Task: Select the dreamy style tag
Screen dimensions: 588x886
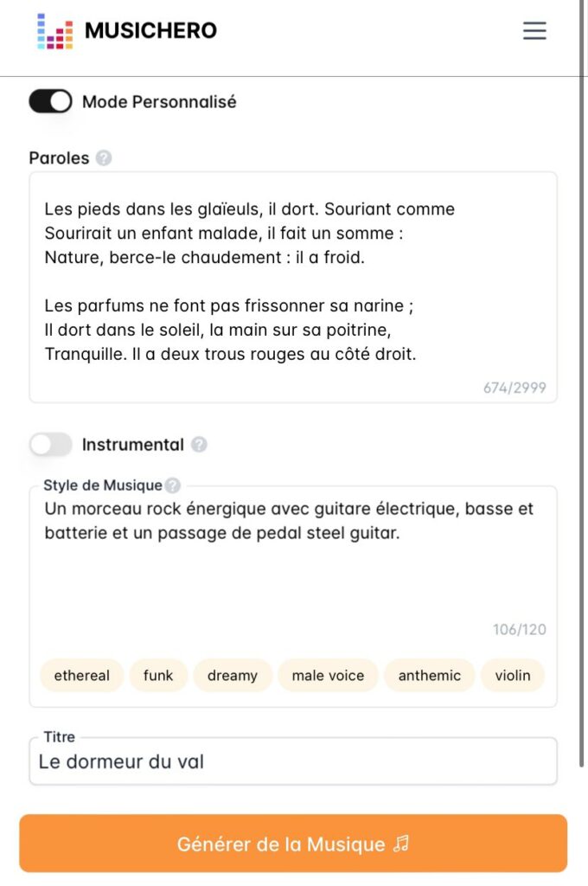Action: (x=233, y=676)
